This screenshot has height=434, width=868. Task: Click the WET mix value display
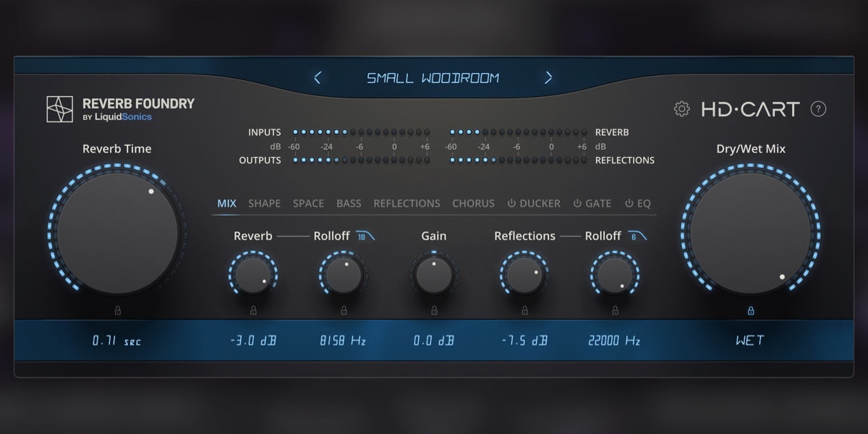point(750,340)
